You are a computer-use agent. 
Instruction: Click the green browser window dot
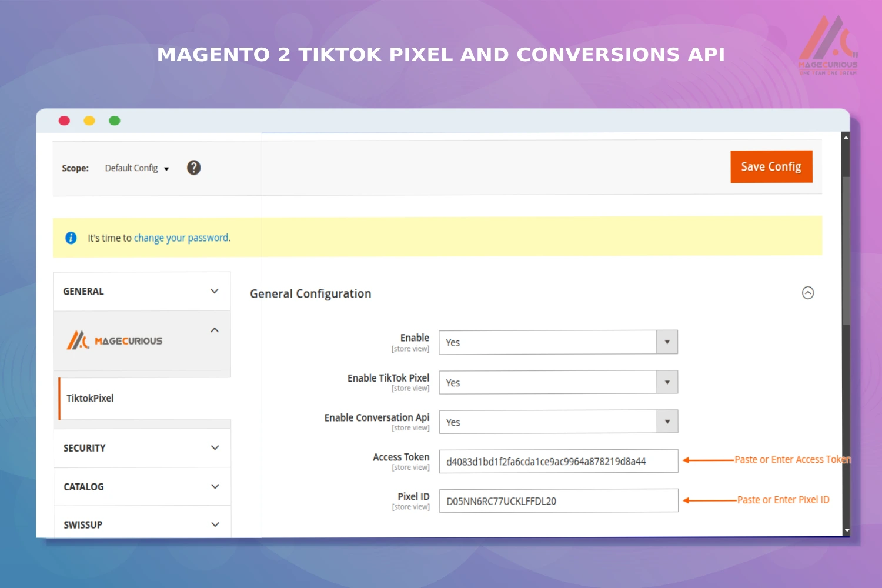tap(115, 120)
